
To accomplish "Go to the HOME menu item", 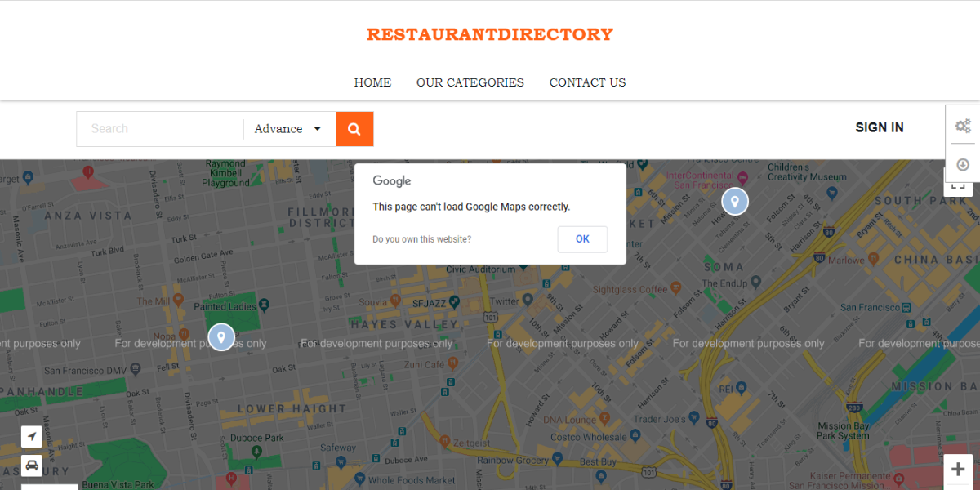I will click(x=372, y=82).
